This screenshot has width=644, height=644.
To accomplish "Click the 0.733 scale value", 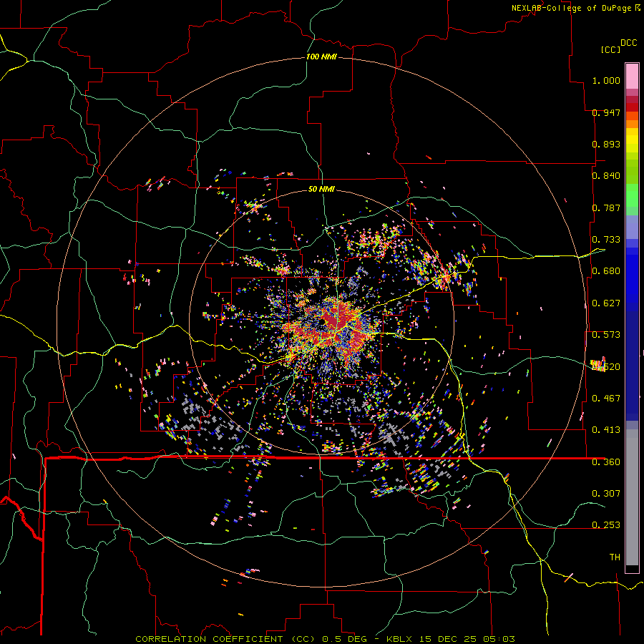I will [606, 240].
